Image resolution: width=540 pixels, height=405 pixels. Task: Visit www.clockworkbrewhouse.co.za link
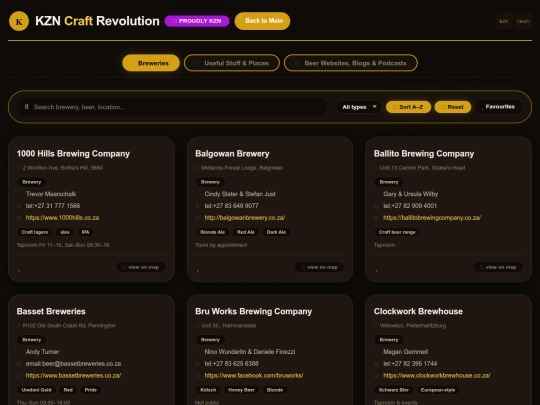click(x=437, y=375)
